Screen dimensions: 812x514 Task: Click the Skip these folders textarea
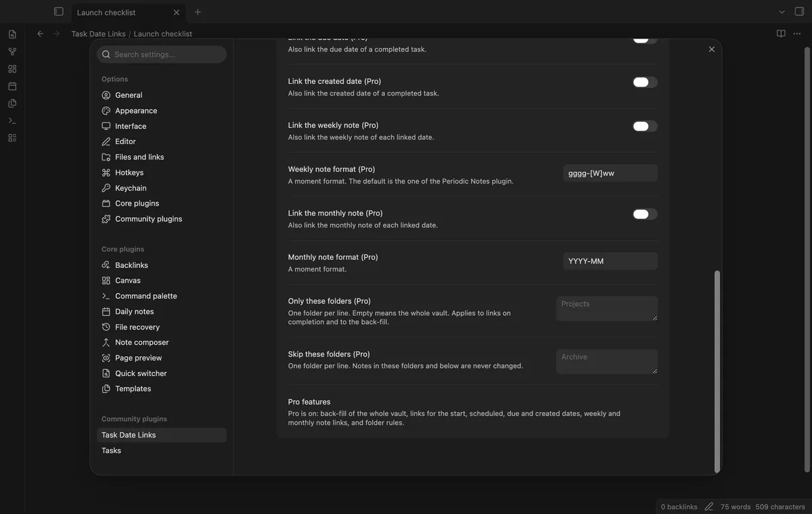coord(607,361)
